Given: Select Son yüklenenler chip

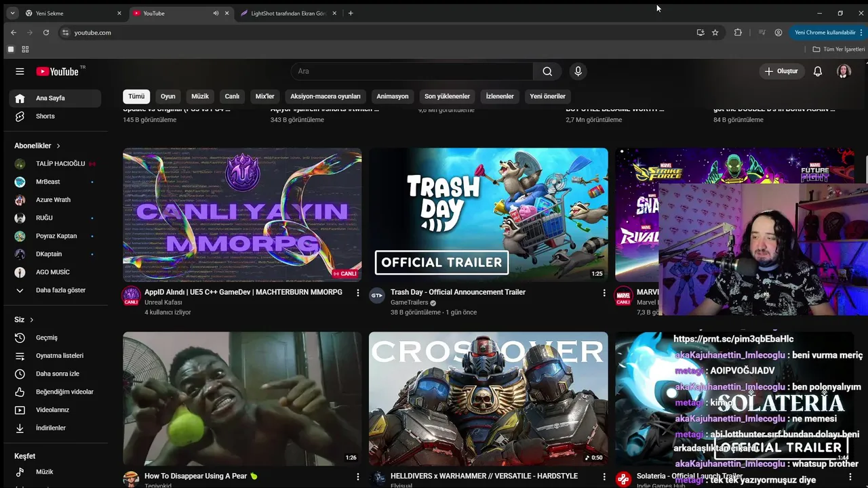Looking at the screenshot, I should 447,96.
